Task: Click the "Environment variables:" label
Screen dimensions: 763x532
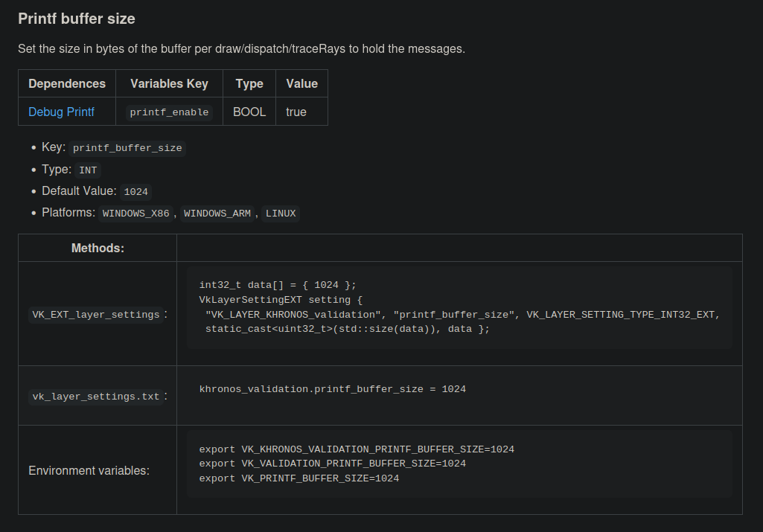Action: coord(89,471)
